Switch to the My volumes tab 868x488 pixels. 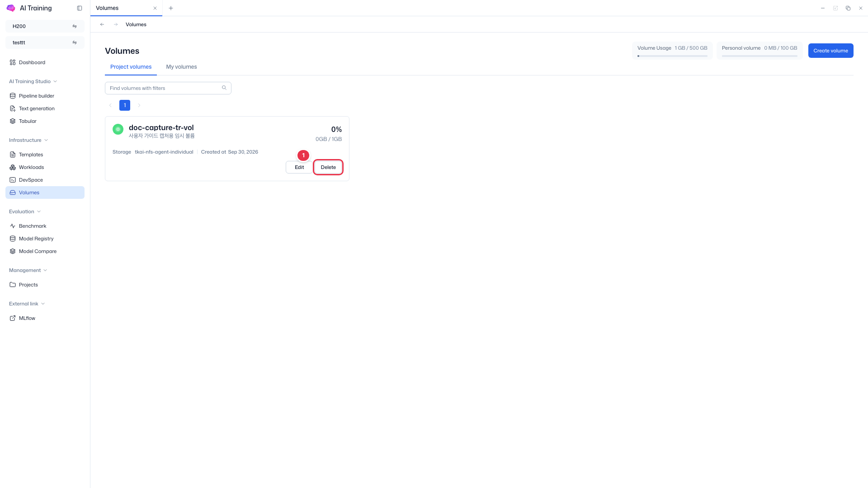coord(181,67)
